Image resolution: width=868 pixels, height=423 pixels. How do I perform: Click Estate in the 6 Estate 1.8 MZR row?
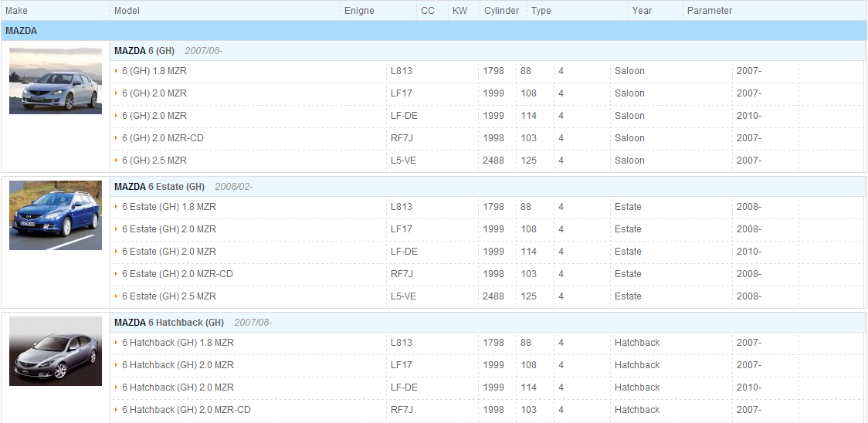[628, 207]
